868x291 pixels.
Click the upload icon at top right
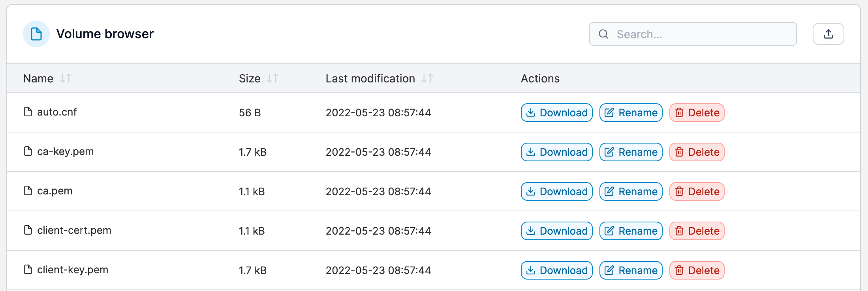(828, 34)
